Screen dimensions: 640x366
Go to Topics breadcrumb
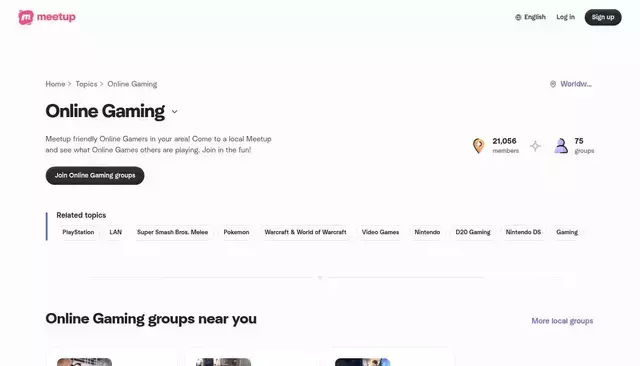(x=86, y=84)
